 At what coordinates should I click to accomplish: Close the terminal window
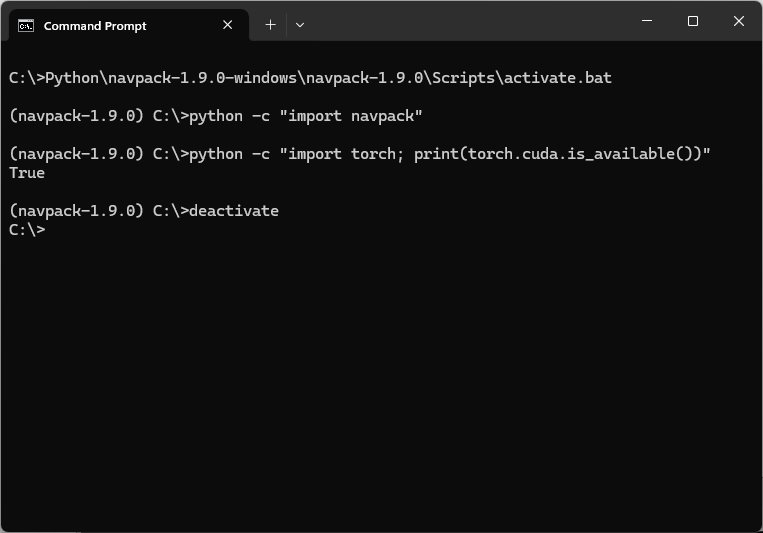coord(739,21)
